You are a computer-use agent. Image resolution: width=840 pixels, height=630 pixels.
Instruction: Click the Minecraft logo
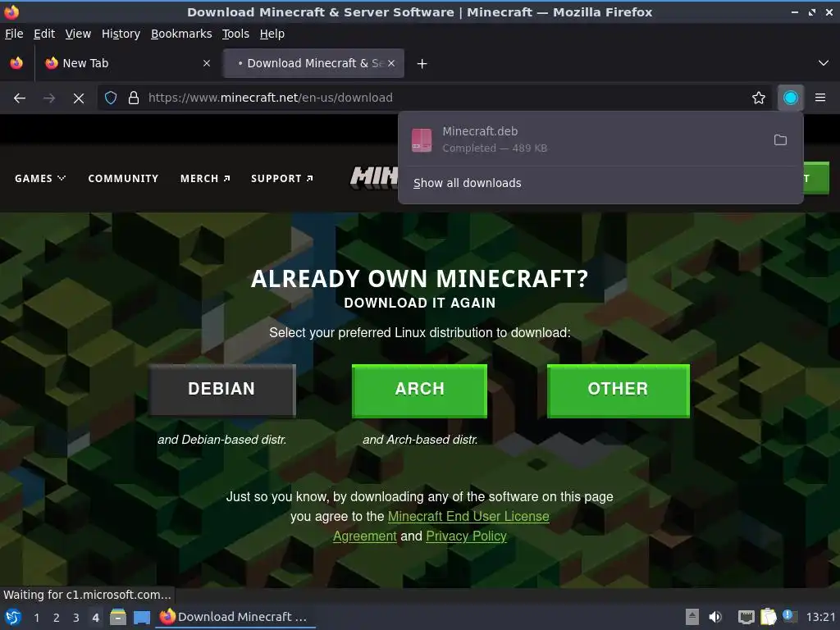[374, 177]
